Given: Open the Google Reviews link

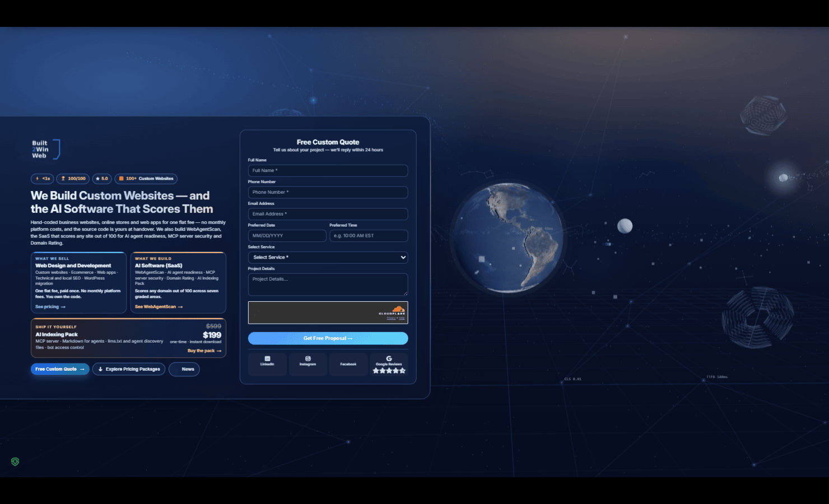Looking at the screenshot, I should click(389, 364).
